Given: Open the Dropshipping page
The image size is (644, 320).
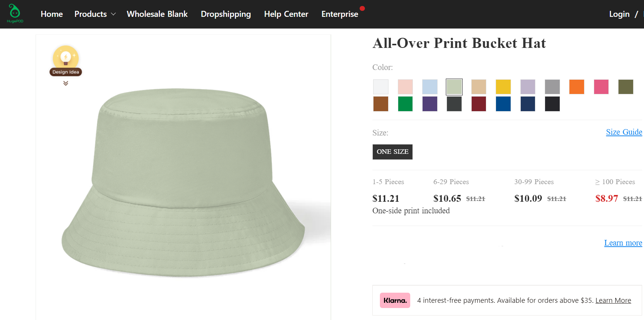Looking at the screenshot, I should click(x=226, y=14).
